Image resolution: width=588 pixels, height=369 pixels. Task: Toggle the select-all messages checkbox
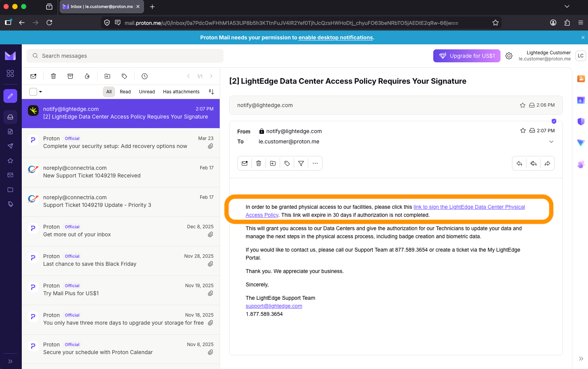click(x=33, y=92)
